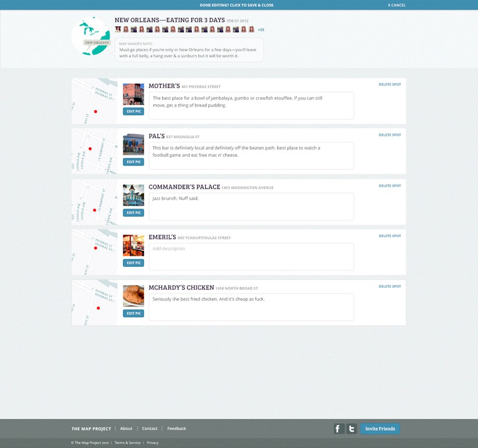Delete the Pal's spot

click(389, 135)
